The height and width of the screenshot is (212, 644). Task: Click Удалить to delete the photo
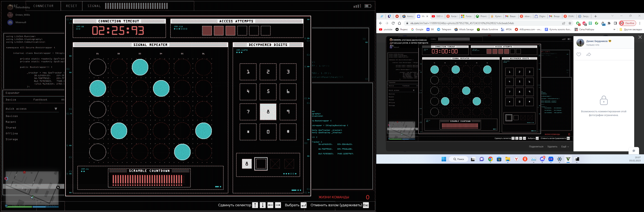(552, 147)
